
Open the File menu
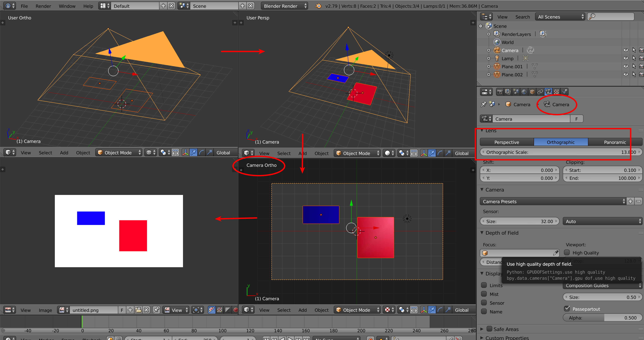[24, 6]
